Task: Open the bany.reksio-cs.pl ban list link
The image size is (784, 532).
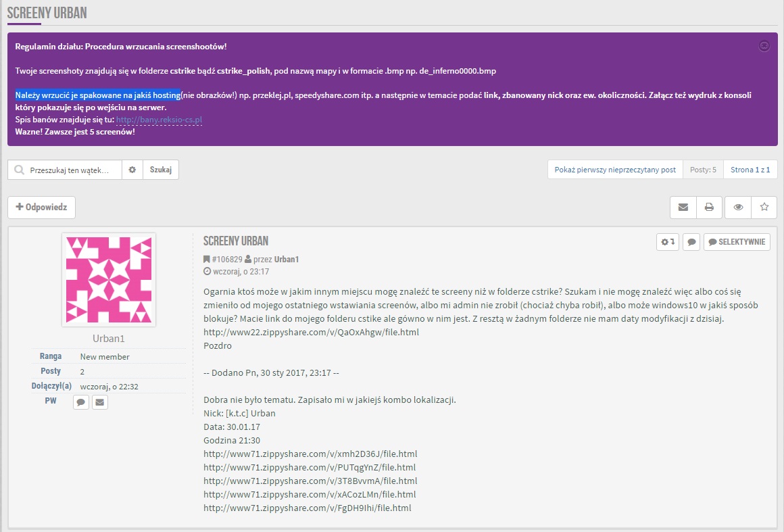Action: [x=159, y=120]
